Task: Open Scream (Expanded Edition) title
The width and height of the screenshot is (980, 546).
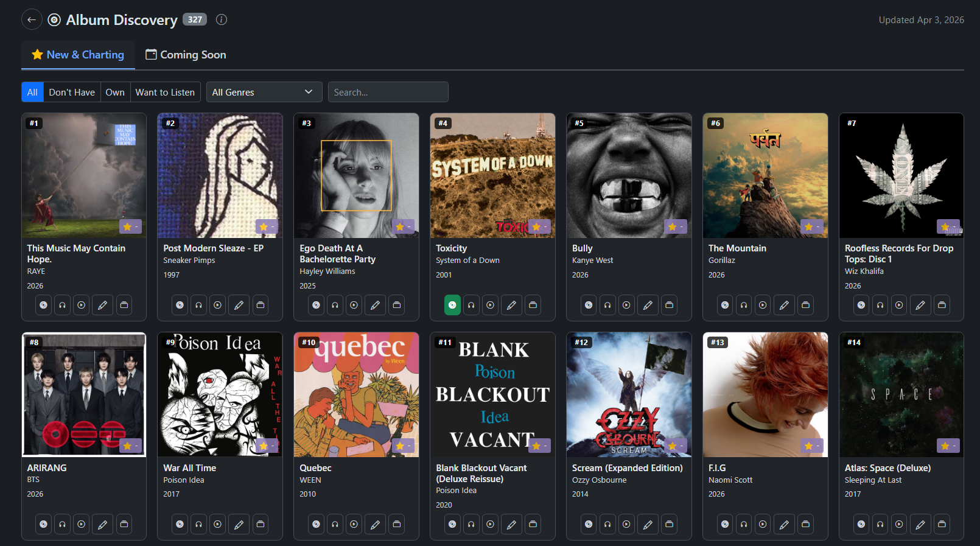Action: [627, 468]
